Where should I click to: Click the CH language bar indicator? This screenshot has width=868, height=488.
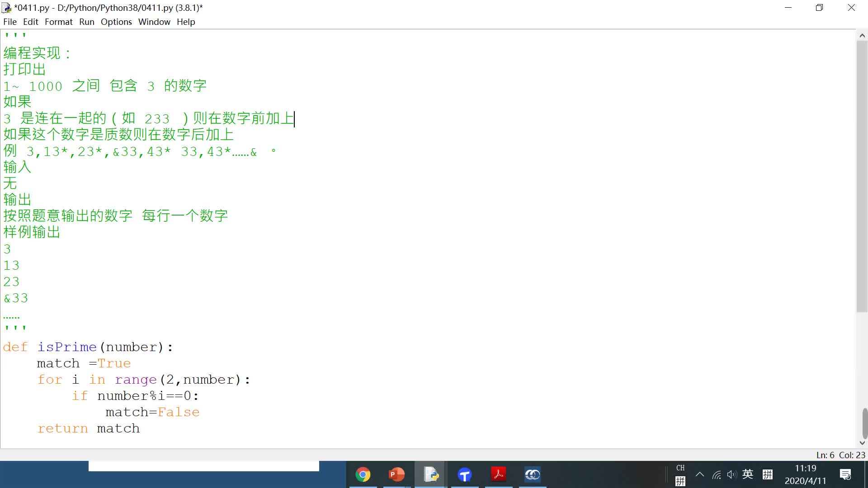pyautogui.click(x=680, y=468)
